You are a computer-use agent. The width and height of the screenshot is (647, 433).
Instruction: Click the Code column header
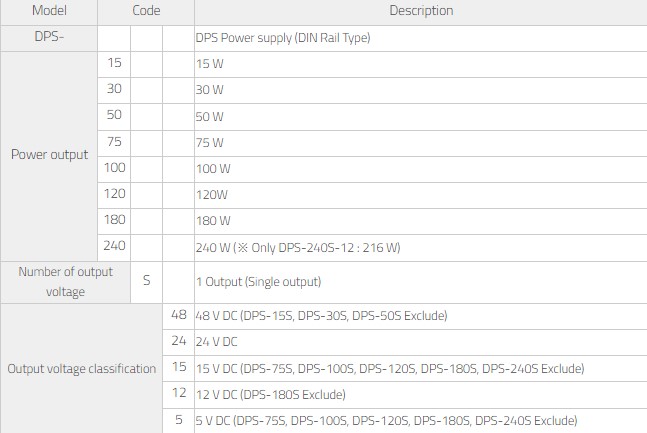point(146,11)
